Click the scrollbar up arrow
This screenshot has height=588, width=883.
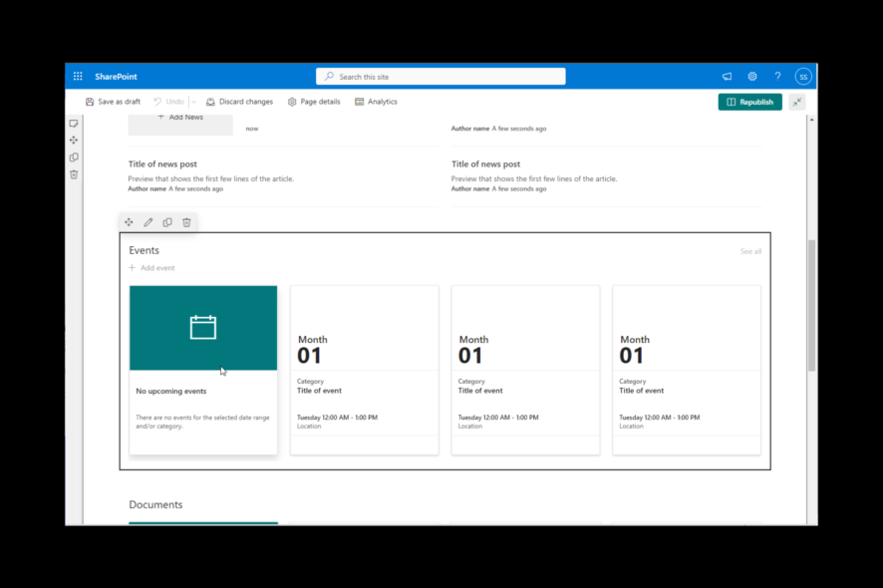(x=811, y=120)
